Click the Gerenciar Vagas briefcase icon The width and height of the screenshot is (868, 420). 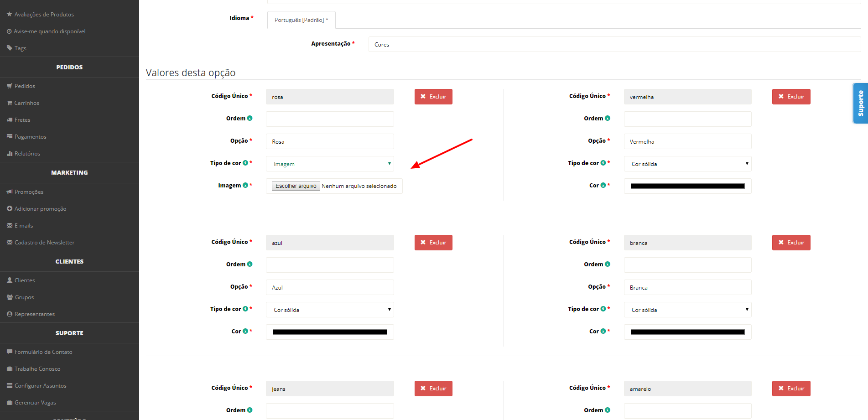pyautogui.click(x=10, y=402)
